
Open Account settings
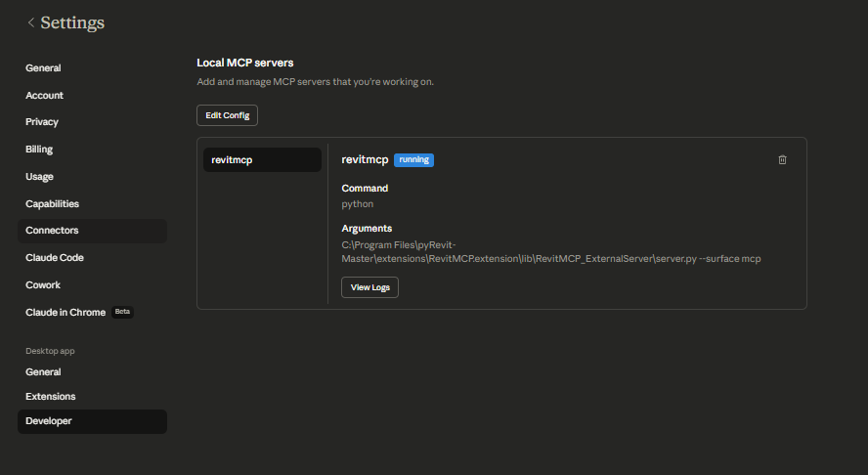(44, 95)
